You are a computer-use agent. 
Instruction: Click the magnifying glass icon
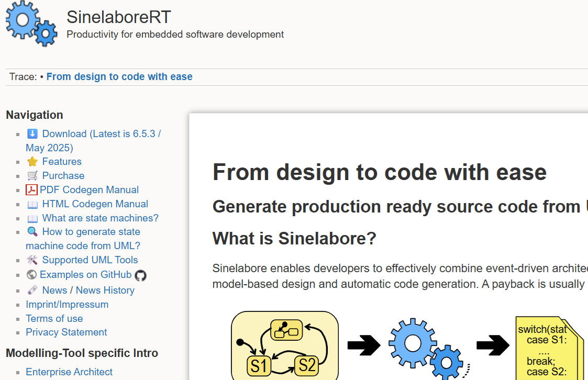(x=32, y=231)
